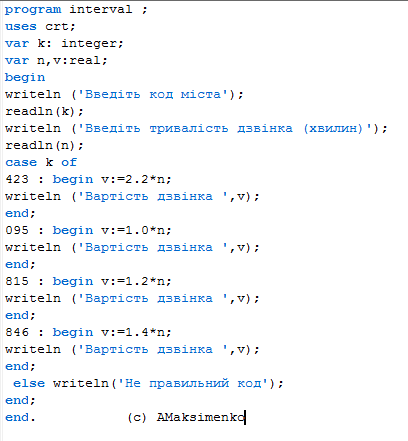The image size is (408, 441).
Task: Click the expression 'v:=1.2*n;'
Action: pyautogui.click(x=136, y=281)
